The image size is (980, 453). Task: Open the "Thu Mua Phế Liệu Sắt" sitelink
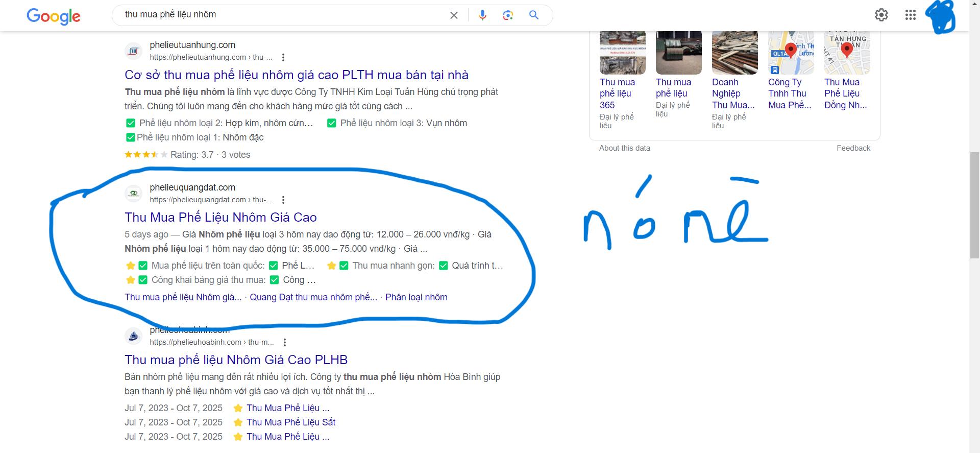[x=291, y=422]
